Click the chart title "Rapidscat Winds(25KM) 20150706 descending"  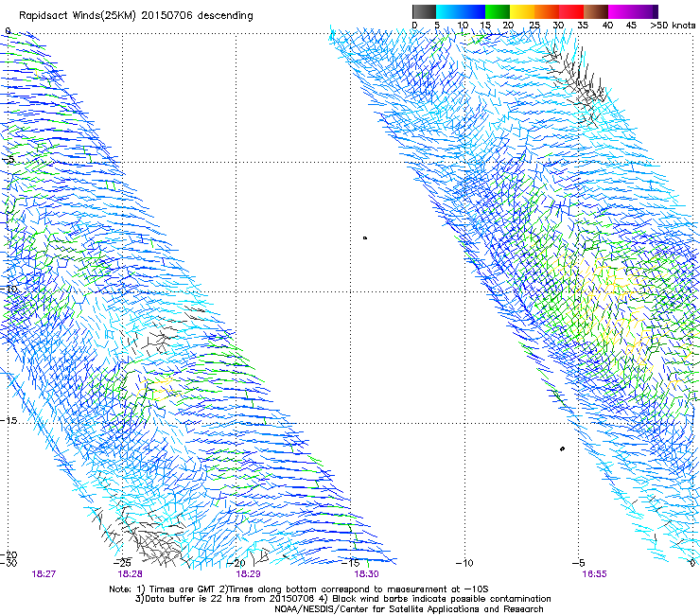(135, 16)
